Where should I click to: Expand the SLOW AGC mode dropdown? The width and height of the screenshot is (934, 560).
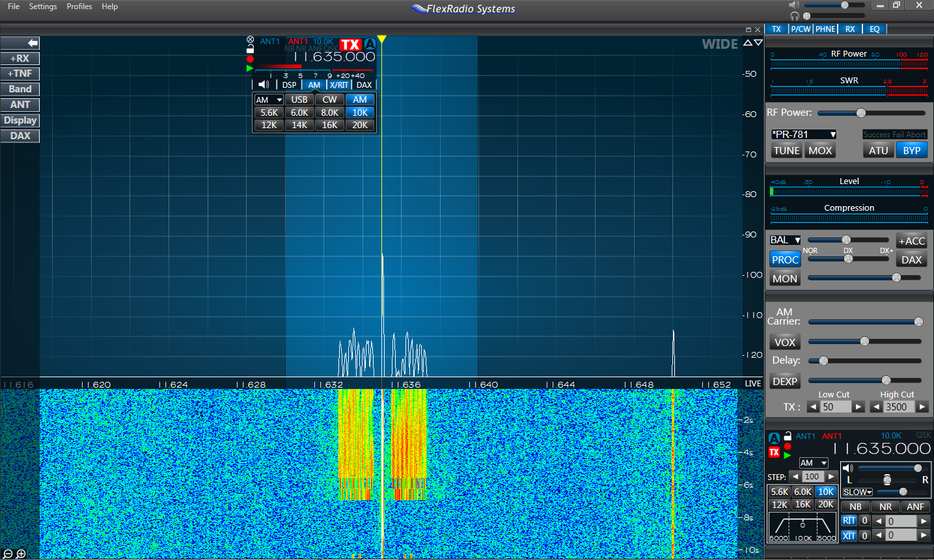[x=857, y=492]
